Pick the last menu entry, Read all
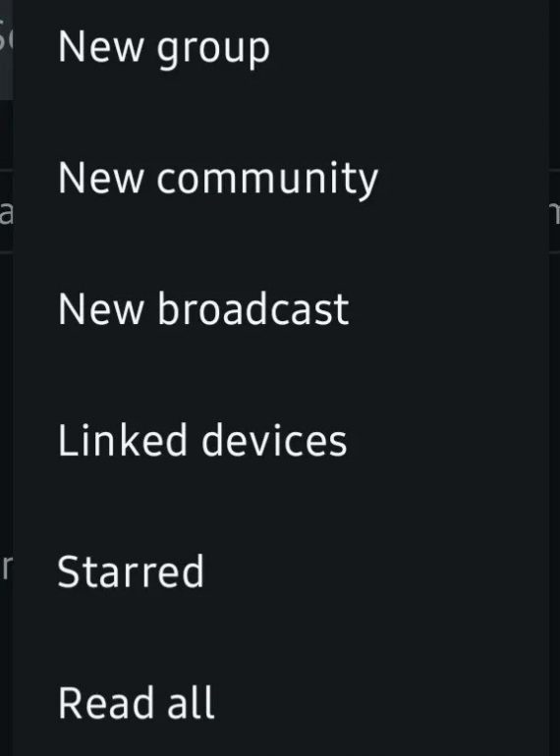 click(x=281, y=703)
